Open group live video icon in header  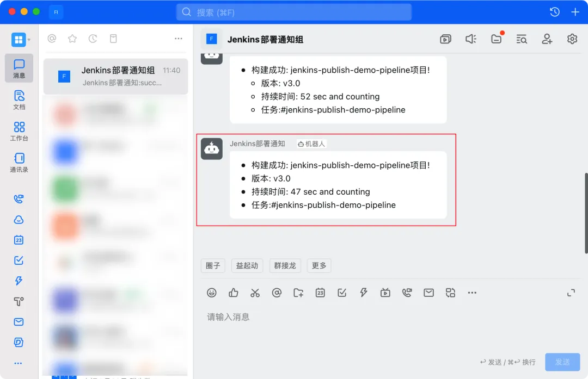point(445,39)
